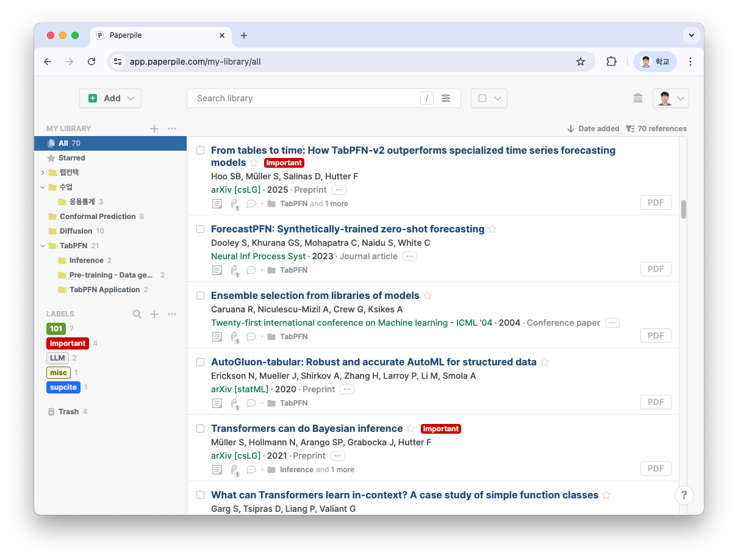This screenshot has height=560, width=738.
Task: Star the AutoGluon-tabular paper
Action: click(545, 362)
